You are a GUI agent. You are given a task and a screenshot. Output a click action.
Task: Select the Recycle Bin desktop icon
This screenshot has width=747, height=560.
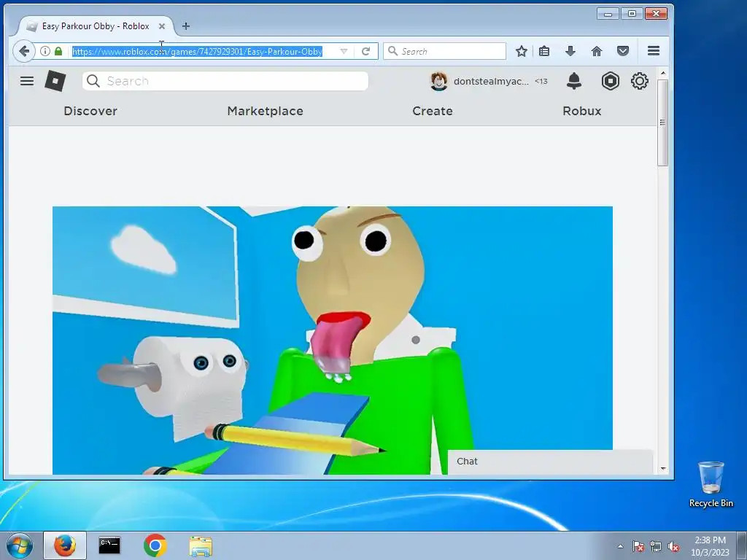tap(711, 484)
